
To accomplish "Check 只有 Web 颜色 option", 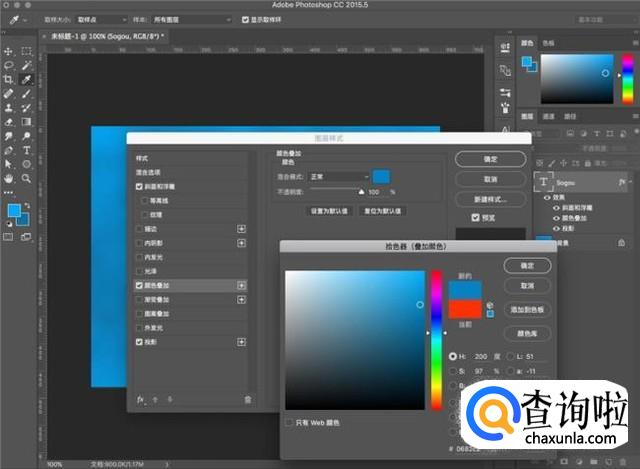I will 289,422.
